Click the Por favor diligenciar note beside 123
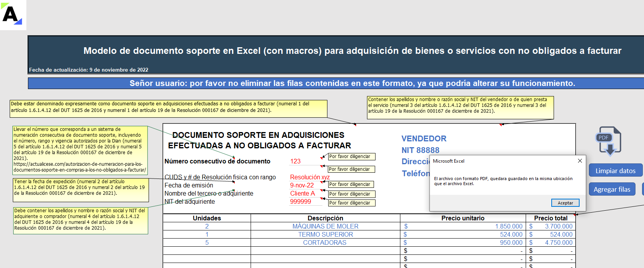The height and width of the screenshot is (268, 644). (351, 156)
